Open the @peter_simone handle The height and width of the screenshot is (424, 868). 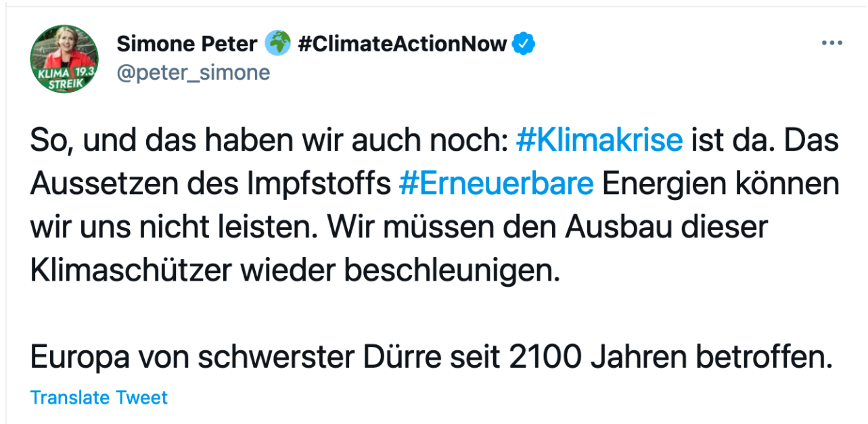point(193,72)
